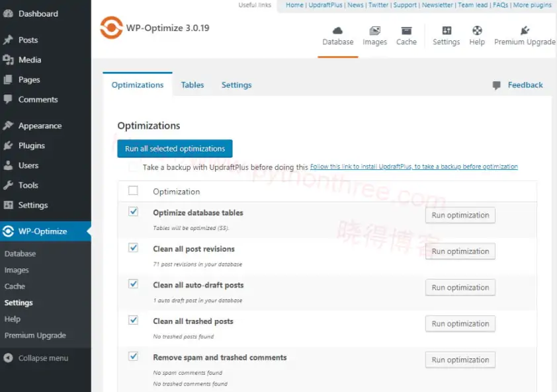Click the 'No trashed posts found' text
The image size is (557, 392).
(x=183, y=336)
